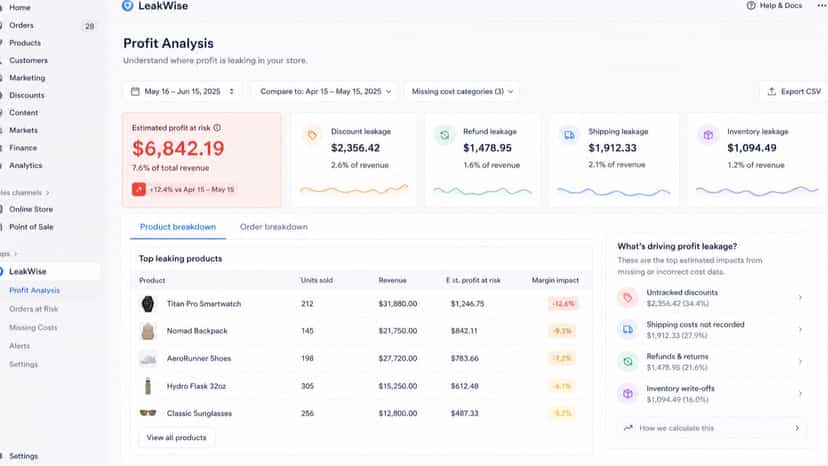Image resolution: width=828 pixels, height=466 pixels.
Task: Expand Shipping costs not recorded chevron
Action: point(801,330)
